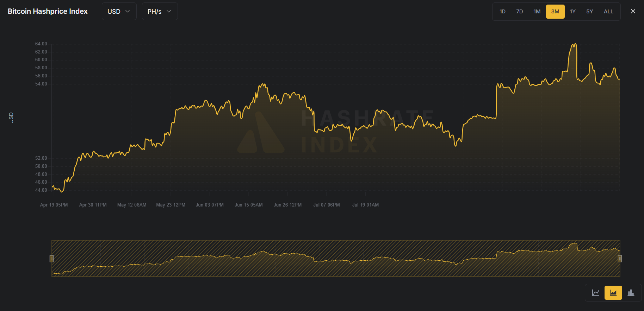The width and height of the screenshot is (644, 311).
Task: Select the 1D time range
Action: tap(502, 12)
